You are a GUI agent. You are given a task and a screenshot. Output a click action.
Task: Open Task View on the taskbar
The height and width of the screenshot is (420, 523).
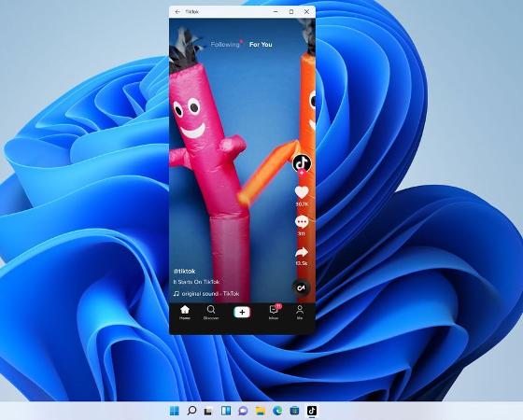[208, 411]
